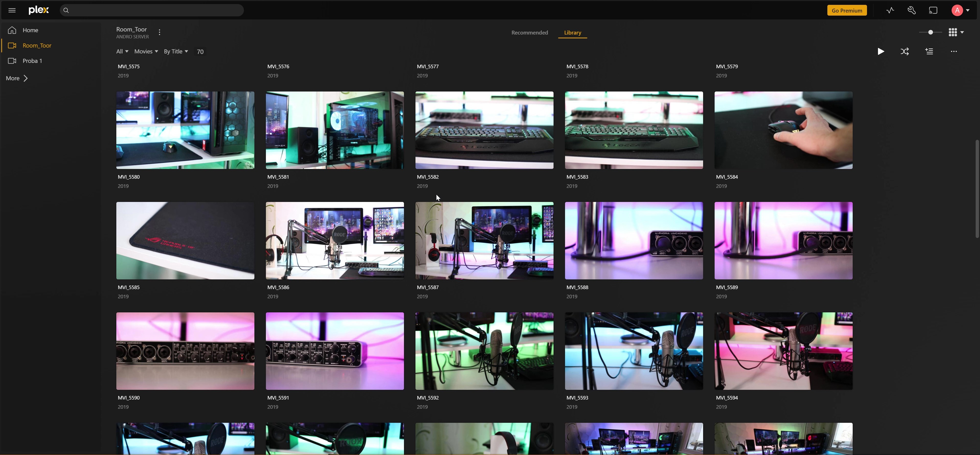The image size is (980, 455).
Task: Open the more actions ellipsis toolbar menu
Action: click(953, 51)
